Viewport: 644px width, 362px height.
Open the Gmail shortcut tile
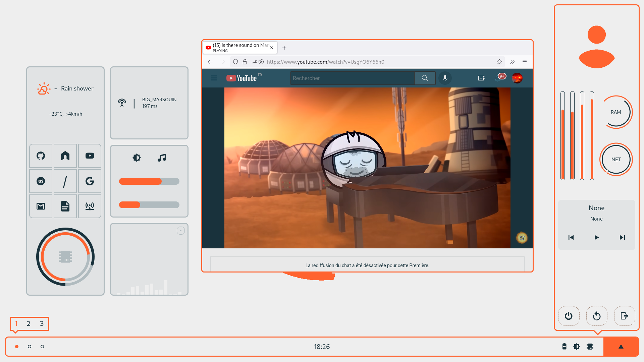41,206
